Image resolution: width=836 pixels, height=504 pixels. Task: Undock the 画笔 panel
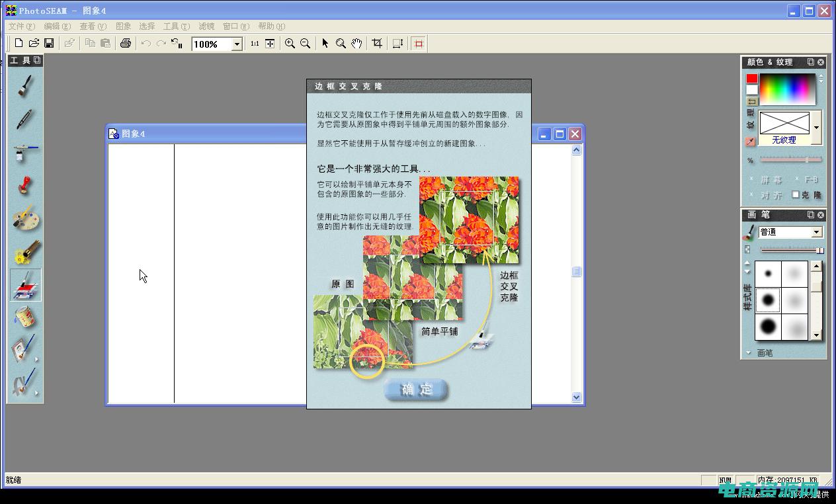[x=810, y=215]
